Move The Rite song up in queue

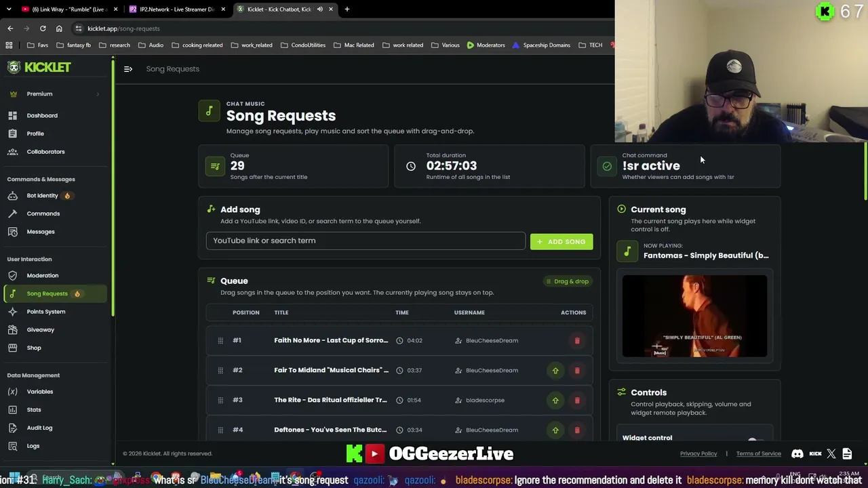coord(555,400)
